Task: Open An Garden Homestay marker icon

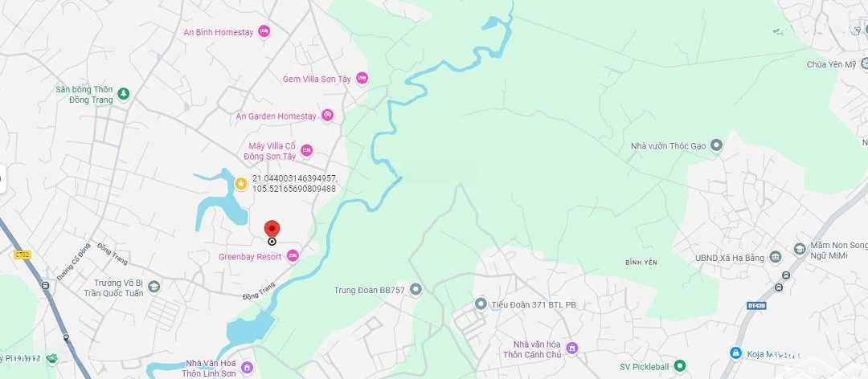Action: coord(328,115)
